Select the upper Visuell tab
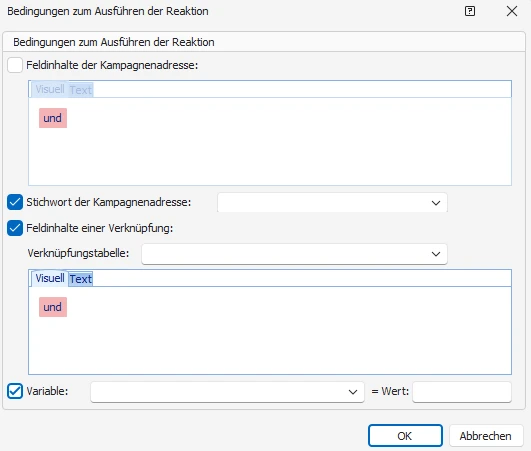Image resolution: width=531 pixels, height=451 pixels. click(x=50, y=89)
